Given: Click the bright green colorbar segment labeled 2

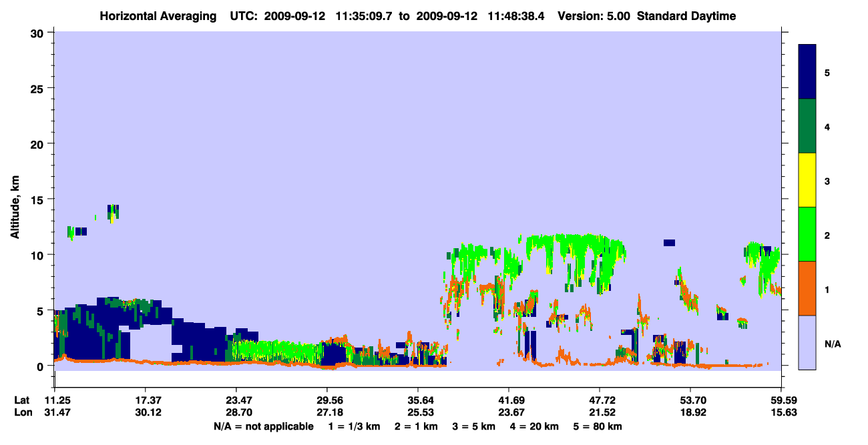Looking at the screenshot, I should click(807, 234).
